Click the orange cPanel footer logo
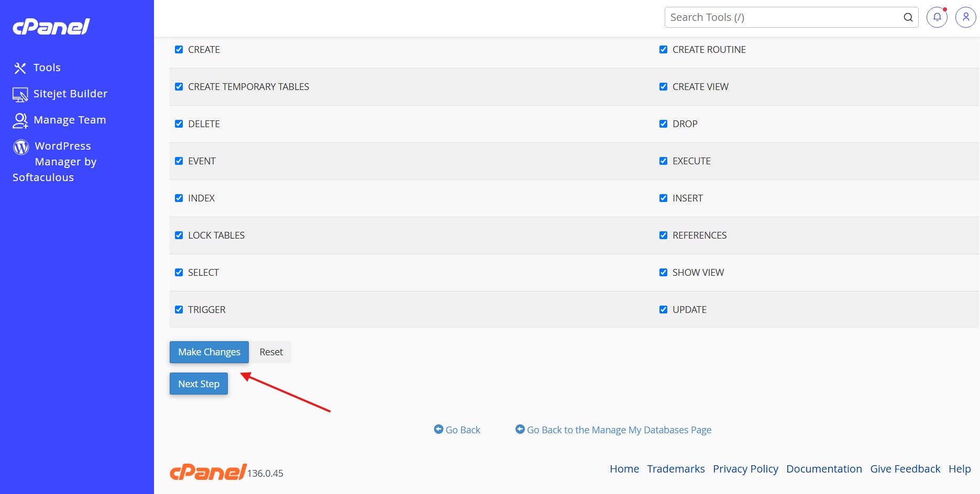This screenshot has height=494, width=980. (208, 472)
